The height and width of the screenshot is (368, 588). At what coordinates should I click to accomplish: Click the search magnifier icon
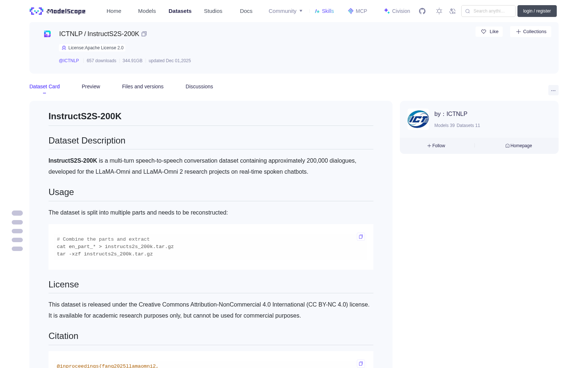click(467, 11)
